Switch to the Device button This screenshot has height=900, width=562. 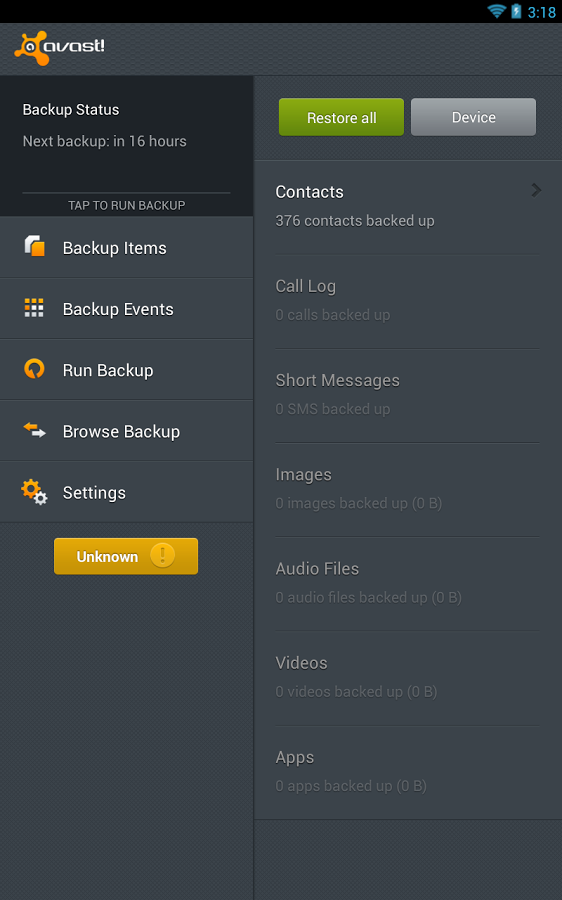tap(474, 117)
